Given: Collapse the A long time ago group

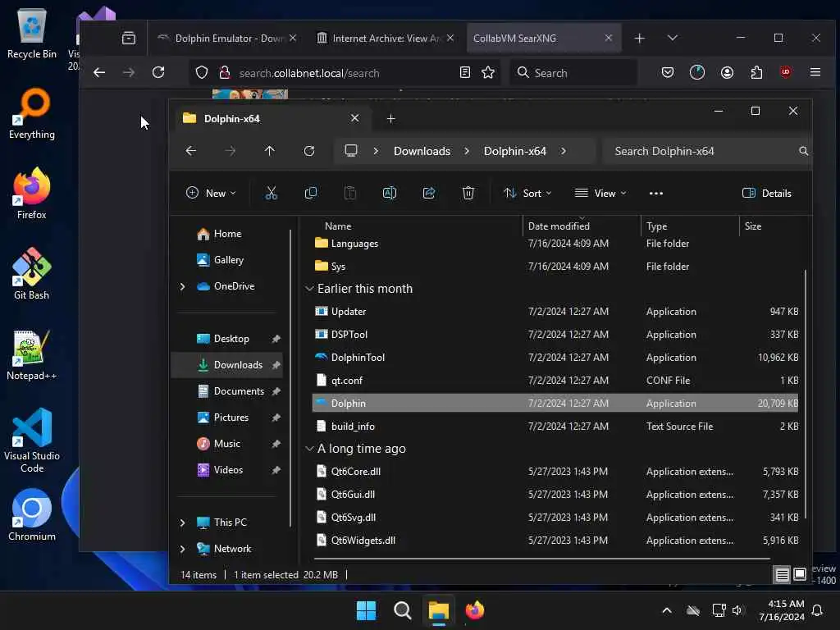Looking at the screenshot, I should pos(309,449).
